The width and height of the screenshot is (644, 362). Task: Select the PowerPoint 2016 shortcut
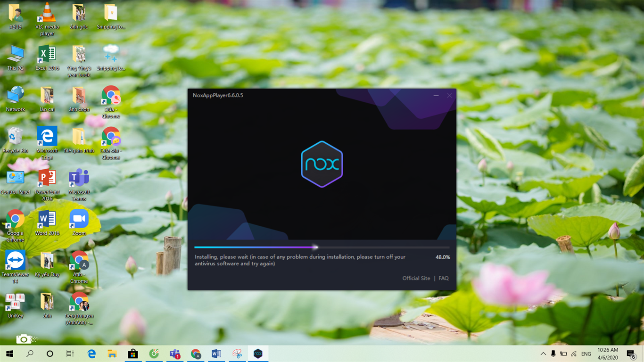pyautogui.click(x=47, y=185)
